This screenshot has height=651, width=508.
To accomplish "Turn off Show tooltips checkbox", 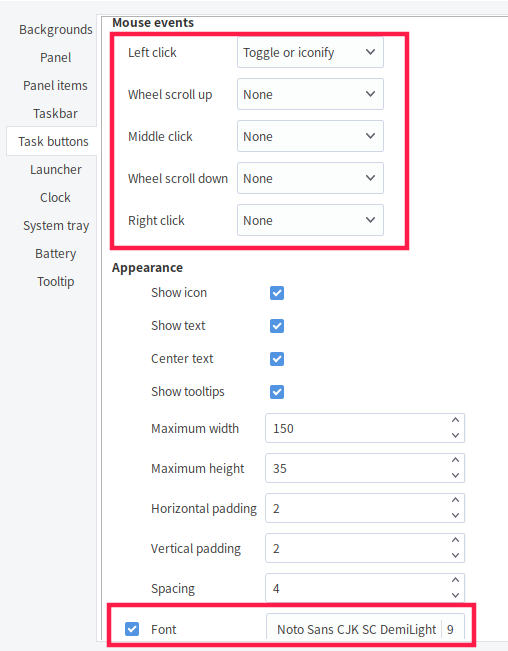I will (277, 392).
